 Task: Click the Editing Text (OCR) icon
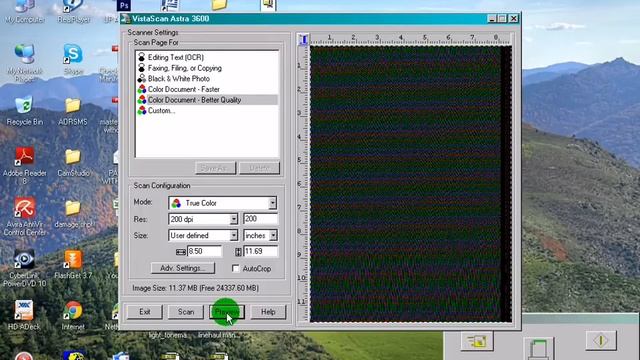[142, 57]
